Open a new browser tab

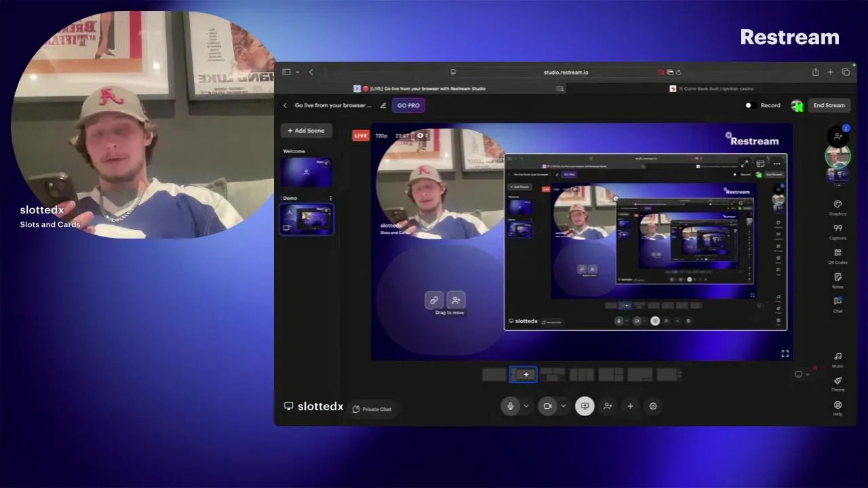click(830, 72)
